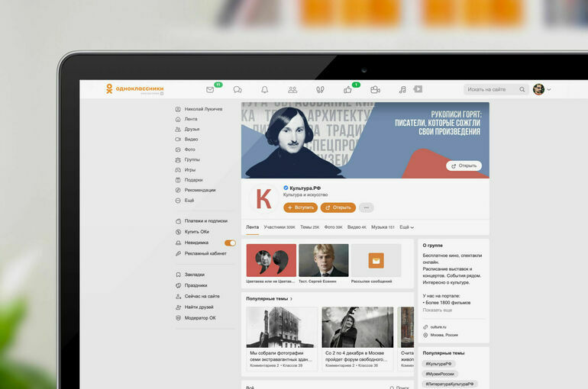The width and height of the screenshot is (588, 389).
Task: Click the search magnifier icon
Action: tap(522, 89)
